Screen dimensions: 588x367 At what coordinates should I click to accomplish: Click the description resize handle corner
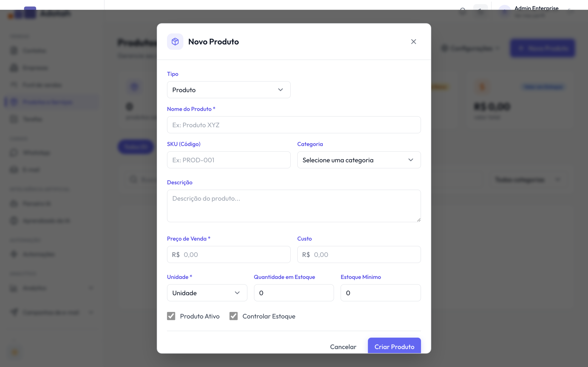[x=419, y=220]
